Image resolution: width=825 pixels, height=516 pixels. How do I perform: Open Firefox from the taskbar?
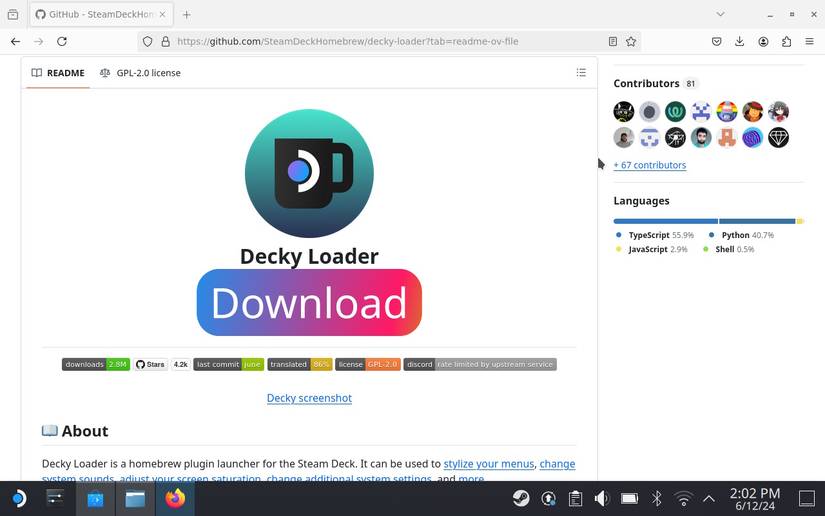tap(175, 498)
